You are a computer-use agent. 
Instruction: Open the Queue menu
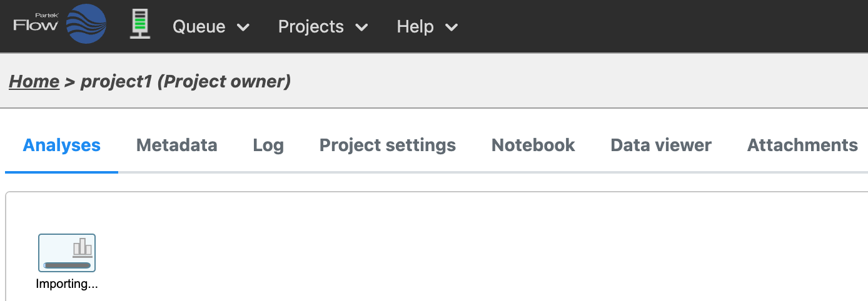199,27
